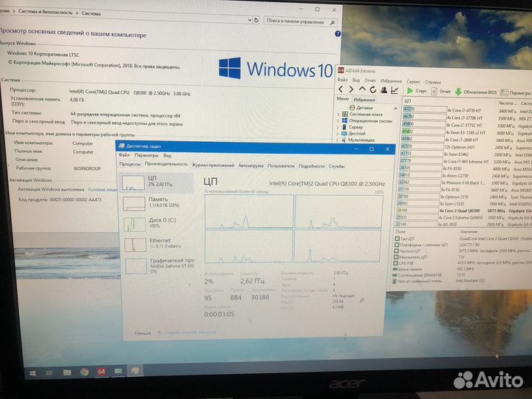The width and height of the screenshot is (532, 399).
Task: Select the Диск 0 (C:) performance item
Action: point(157,225)
